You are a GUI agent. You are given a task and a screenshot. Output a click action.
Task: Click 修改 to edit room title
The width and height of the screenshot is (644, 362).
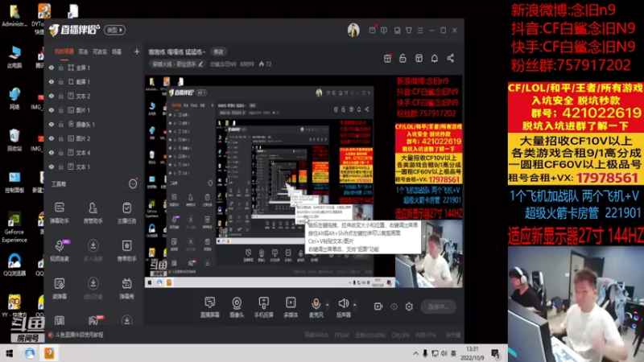pyautogui.click(x=218, y=51)
